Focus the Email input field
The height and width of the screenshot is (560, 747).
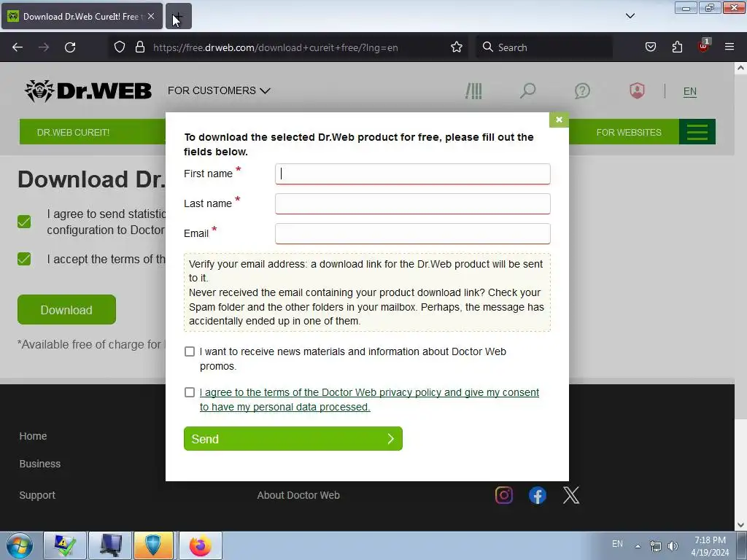[x=413, y=234]
